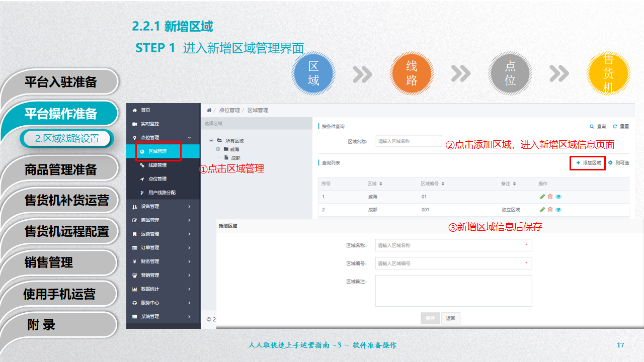Collapse 点位管理 sidebar chevron
644x362 pixels.
189,137
